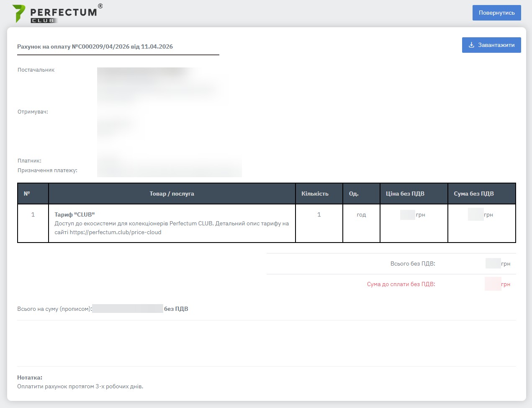532x408 pixels.
Task: Click the invoice title Рахунок на оплату
Action: click(95, 46)
